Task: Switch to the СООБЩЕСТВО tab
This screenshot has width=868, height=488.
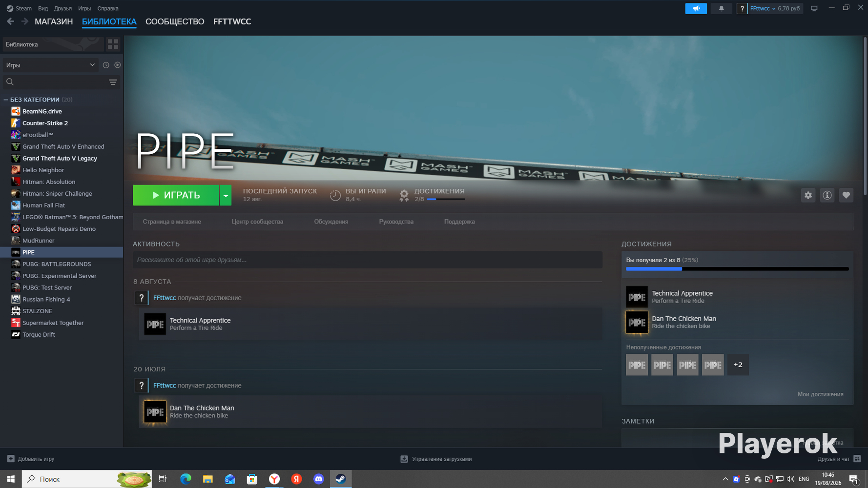Action: [175, 21]
